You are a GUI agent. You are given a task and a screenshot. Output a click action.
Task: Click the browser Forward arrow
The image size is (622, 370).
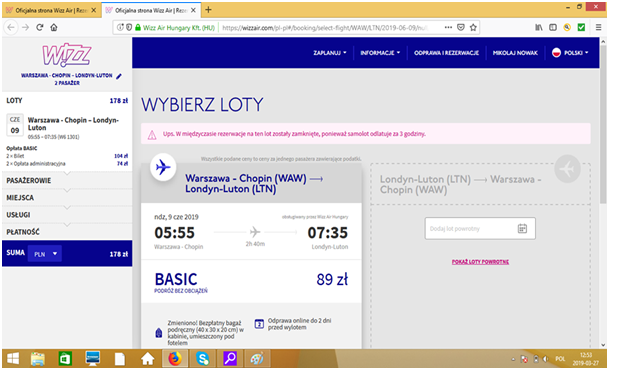coord(26,27)
